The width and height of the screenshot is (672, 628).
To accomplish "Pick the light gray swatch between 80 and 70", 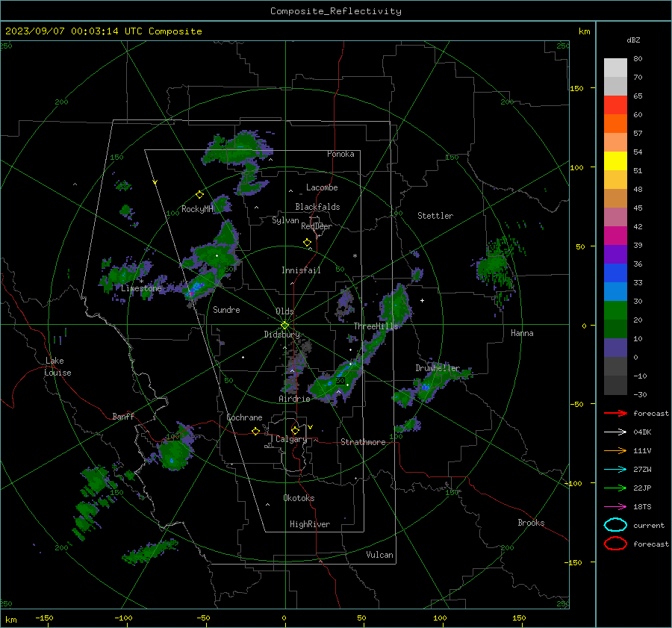I will (615, 67).
